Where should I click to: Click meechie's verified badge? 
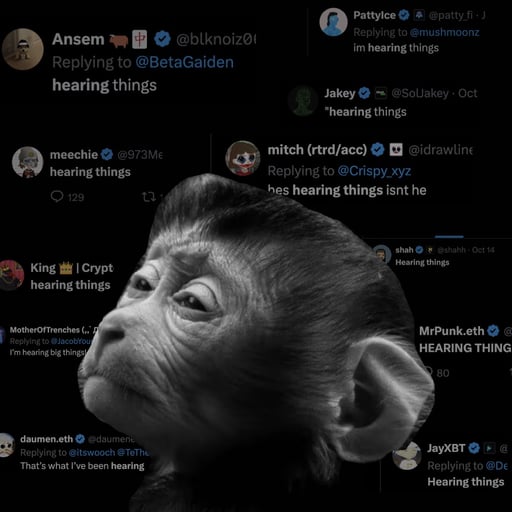(x=107, y=155)
